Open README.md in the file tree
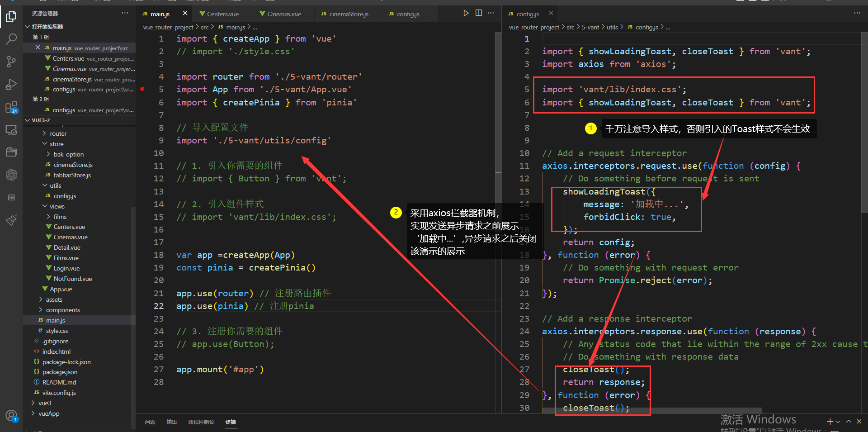Viewport: 868px width, 432px height. 59,382
